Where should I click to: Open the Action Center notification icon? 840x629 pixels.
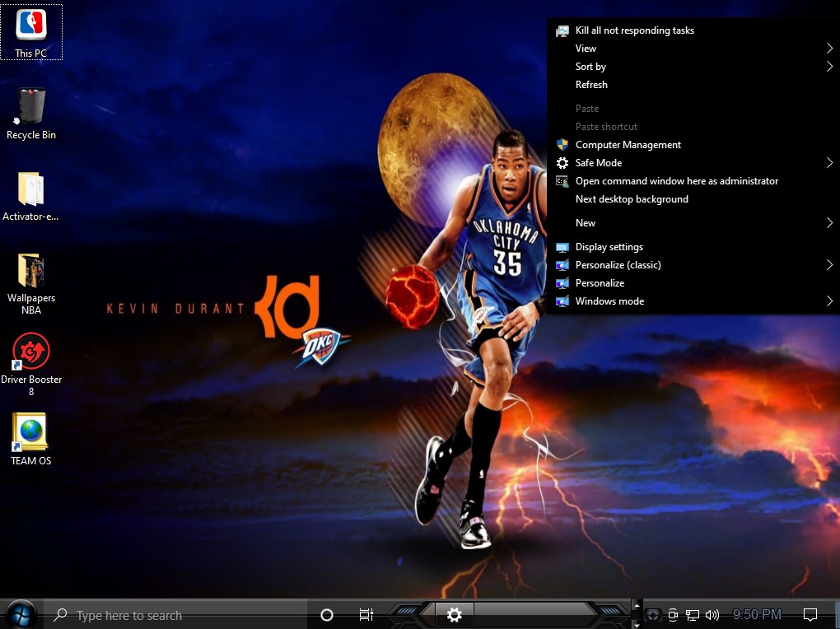[810, 615]
